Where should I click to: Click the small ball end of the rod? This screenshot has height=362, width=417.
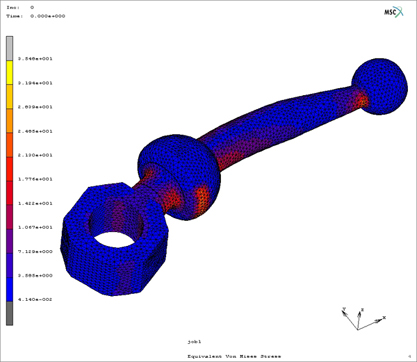380,87
